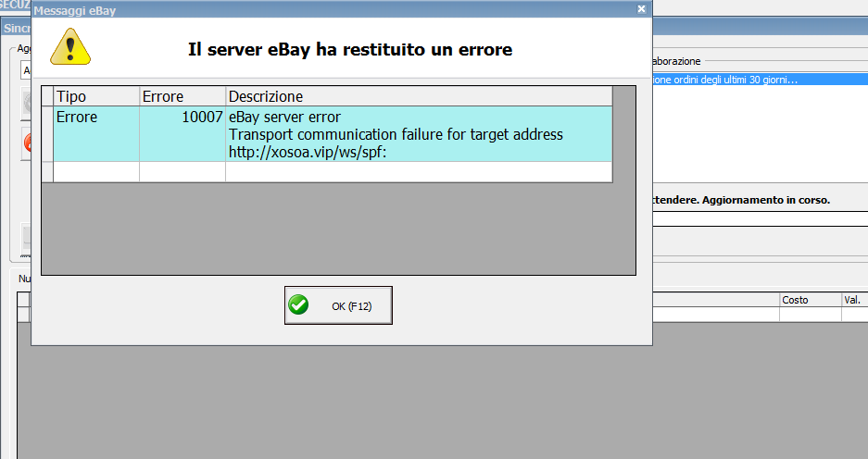Screen dimensions: 868x459
Task: Close the Messaggi eBay dialog
Action: coord(642,9)
